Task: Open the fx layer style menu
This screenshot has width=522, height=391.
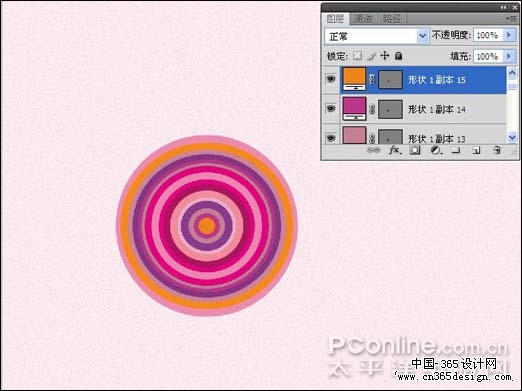Action: click(395, 150)
